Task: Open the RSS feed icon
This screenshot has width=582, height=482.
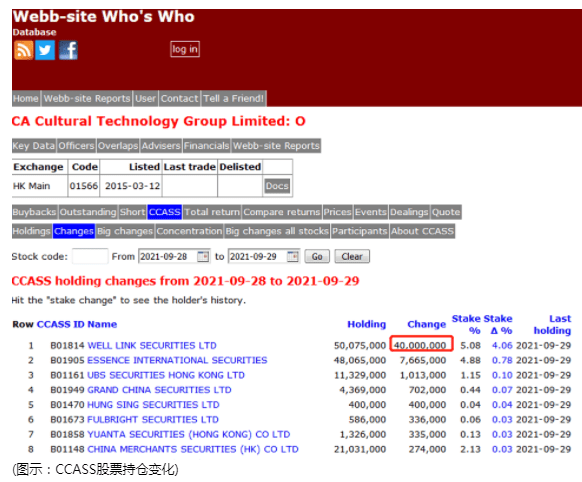Action: [x=23, y=50]
